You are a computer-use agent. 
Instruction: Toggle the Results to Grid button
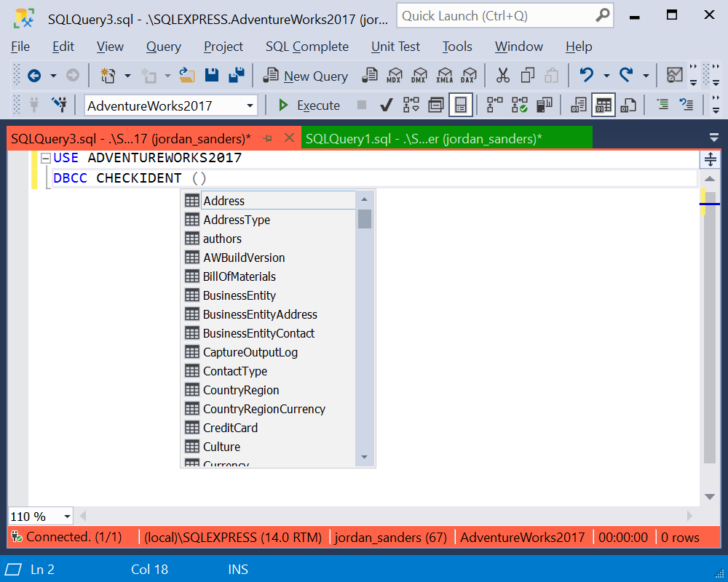click(603, 105)
